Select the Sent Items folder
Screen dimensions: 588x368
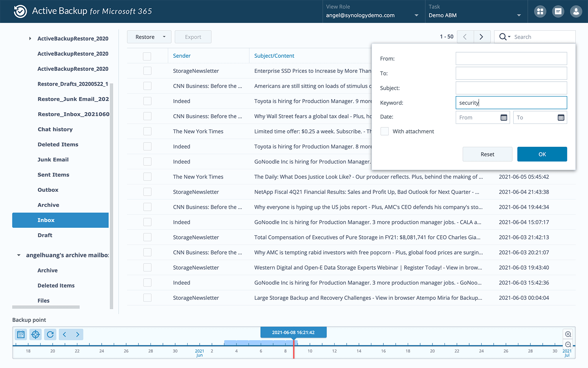tap(53, 175)
